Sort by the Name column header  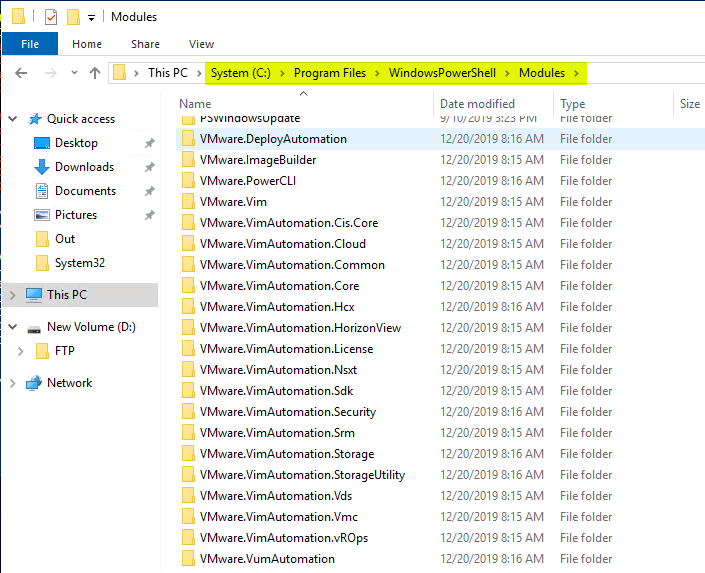click(195, 104)
